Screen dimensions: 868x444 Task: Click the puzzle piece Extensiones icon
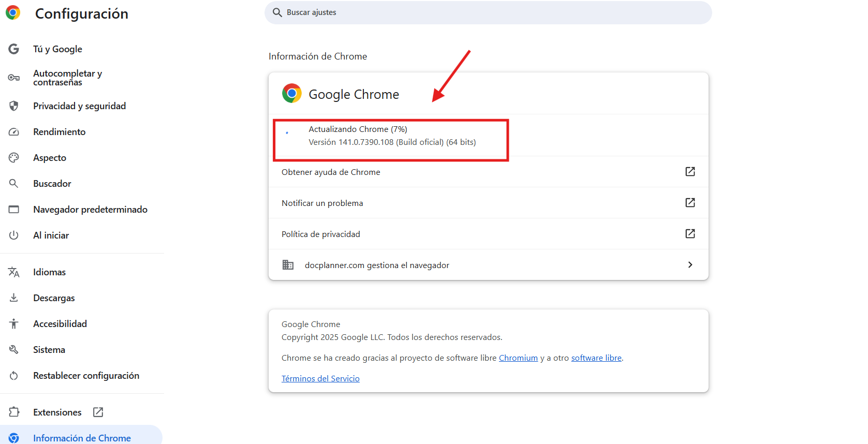(14, 412)
